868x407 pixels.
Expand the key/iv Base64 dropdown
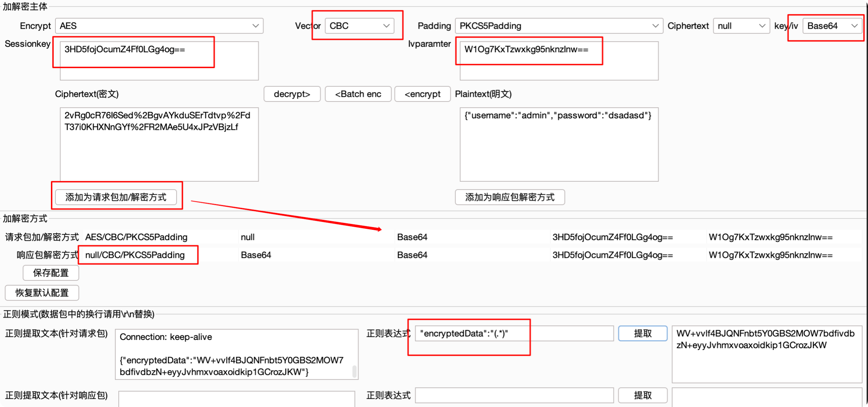(832, 26)
